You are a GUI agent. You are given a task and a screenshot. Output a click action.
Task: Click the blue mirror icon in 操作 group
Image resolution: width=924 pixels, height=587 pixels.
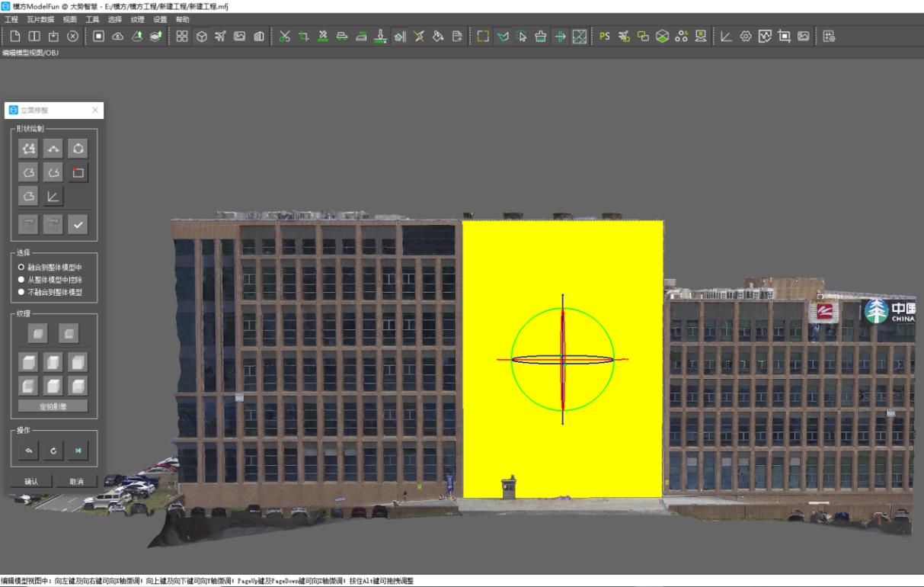78,451
